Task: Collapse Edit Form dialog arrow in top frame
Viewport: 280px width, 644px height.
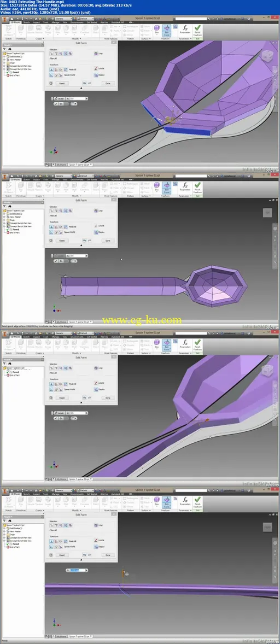Action: click(81, 88)
